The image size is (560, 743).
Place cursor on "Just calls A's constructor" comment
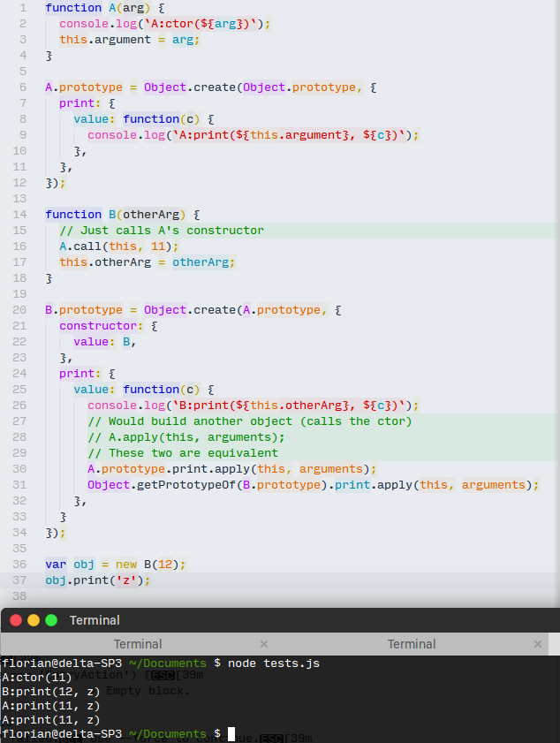pyautogui.click(x=162, y=231)
